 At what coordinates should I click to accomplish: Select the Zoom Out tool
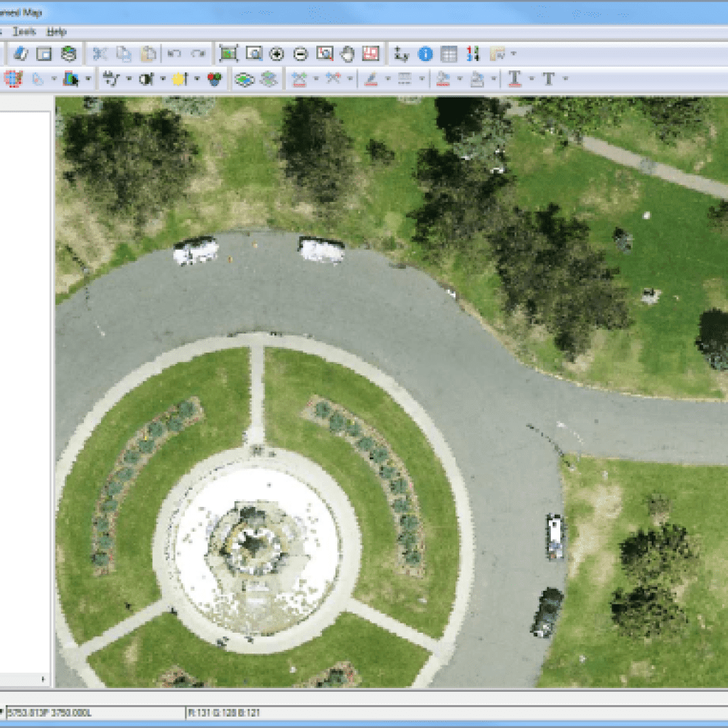click(300, 53)
